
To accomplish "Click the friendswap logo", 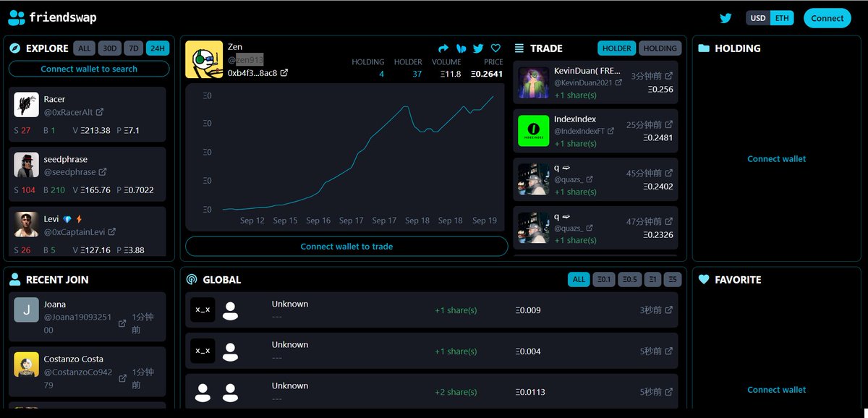I will tap(52, 17).
